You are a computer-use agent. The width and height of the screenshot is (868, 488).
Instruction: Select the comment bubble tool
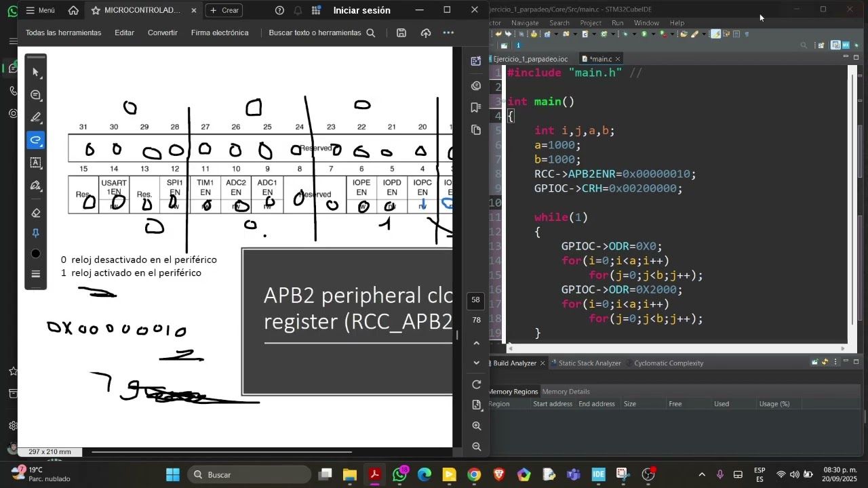point(36,95)
